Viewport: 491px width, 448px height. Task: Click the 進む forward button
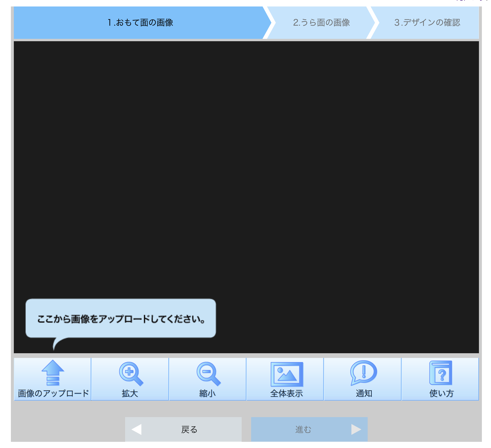(x=309, y=429)
